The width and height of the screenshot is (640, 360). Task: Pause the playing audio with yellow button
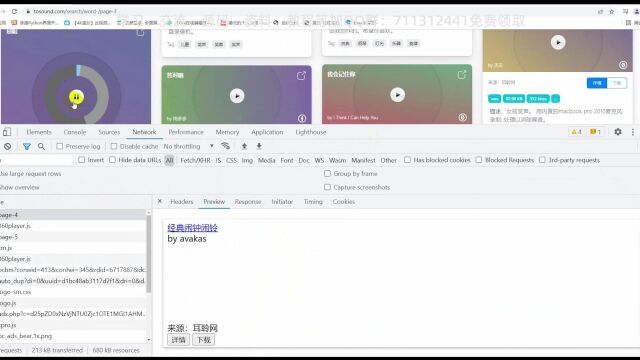click(x=76, y=97)
